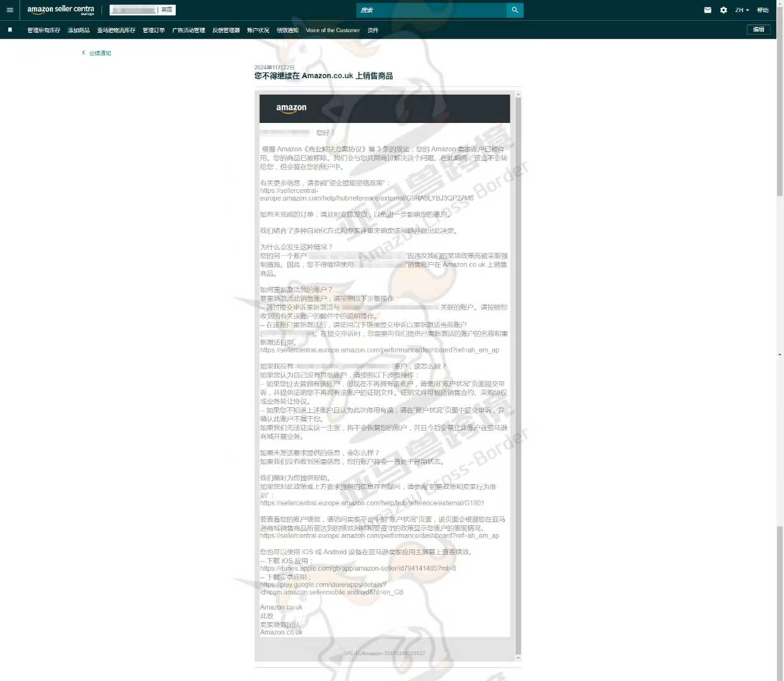The width and height of the screenshot is (784, 681).
Task: Open 反馈管理器 menu item
Action: pyautogui.click(x=226, y=30)
